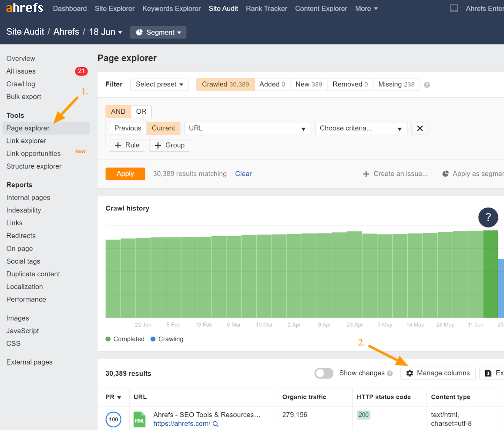Click the Manage columns gear icon

(410, 373)
